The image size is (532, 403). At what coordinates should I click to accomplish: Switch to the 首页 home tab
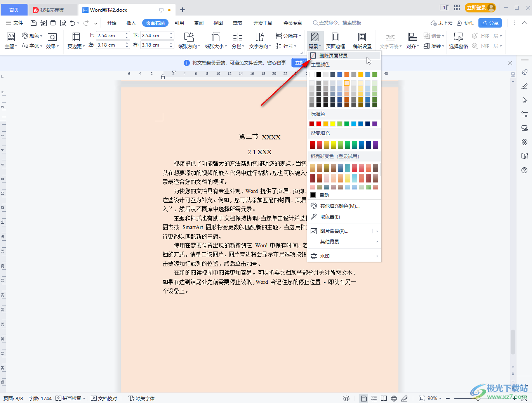tap(14, 10)
